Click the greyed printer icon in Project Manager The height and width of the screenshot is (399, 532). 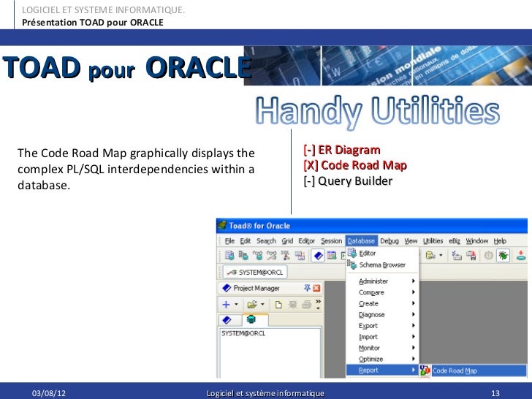click(x=307, y=304)
